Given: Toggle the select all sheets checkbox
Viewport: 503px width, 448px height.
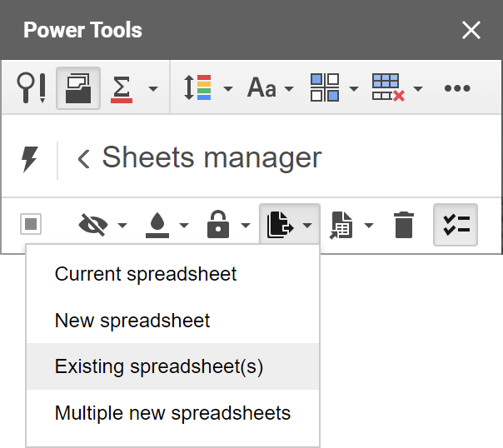Looking at the screenshot, I should click(31, 224).
